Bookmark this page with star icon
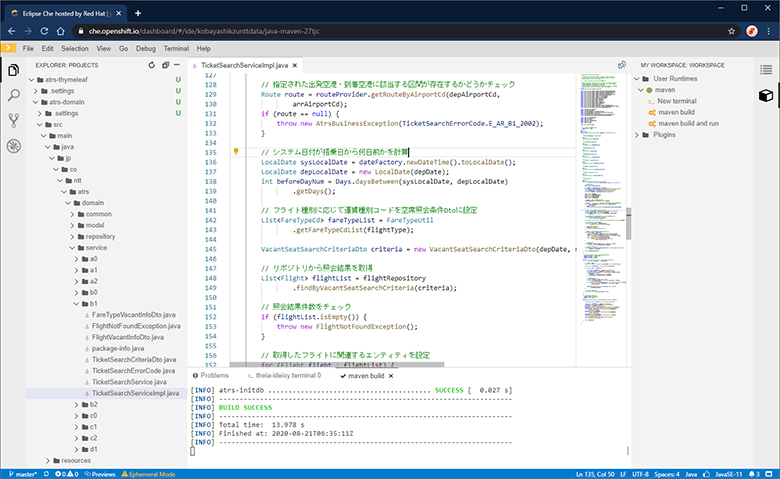Viewport: 780px width, 479px height. point(731,31)
